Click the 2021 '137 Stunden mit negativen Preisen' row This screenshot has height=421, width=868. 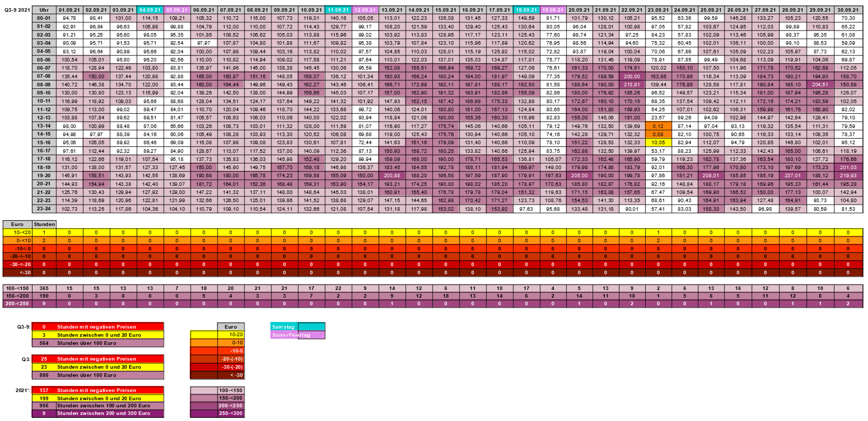(97, 391)
